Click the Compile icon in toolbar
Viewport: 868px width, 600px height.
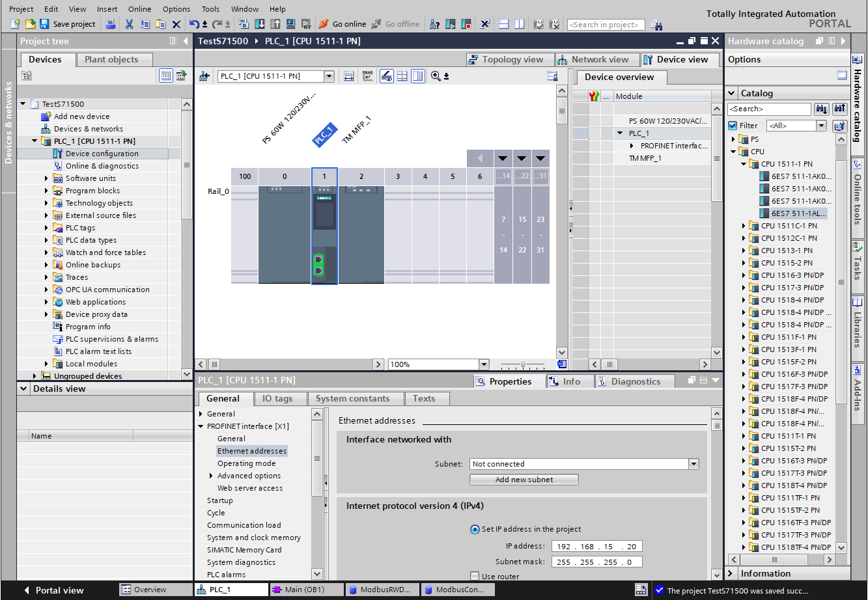[x=244, y=24]
